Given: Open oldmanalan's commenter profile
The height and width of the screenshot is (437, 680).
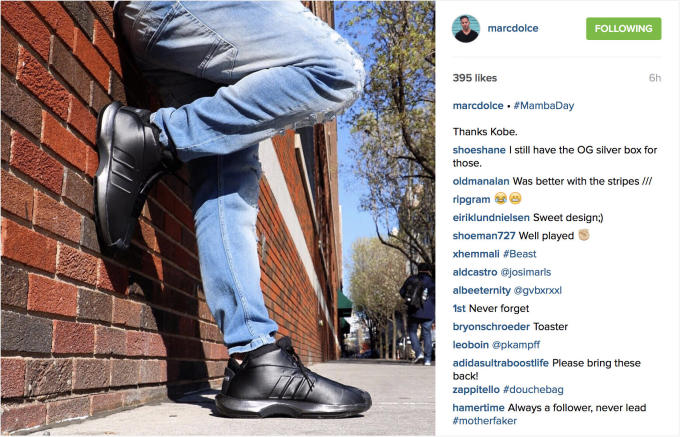Looking at the screenshot, I should pyautogui.click(x=481, y=181).
